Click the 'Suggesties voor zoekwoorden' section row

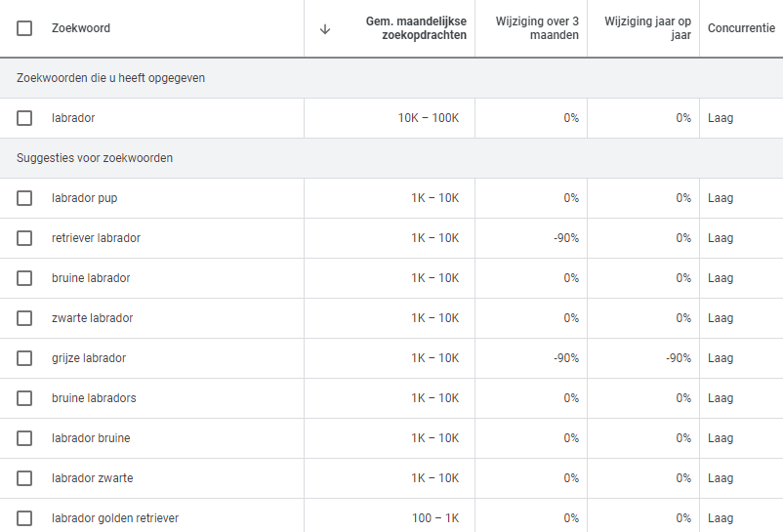pos(95,158)
